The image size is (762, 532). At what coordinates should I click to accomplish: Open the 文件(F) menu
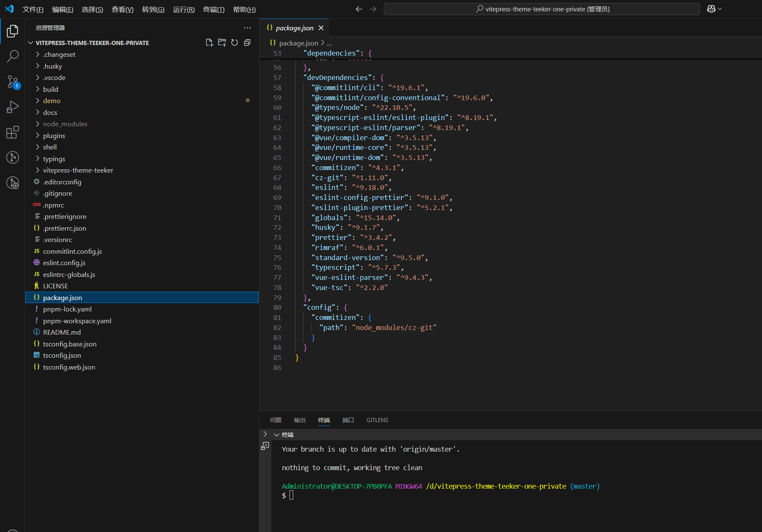coord(33,9)
